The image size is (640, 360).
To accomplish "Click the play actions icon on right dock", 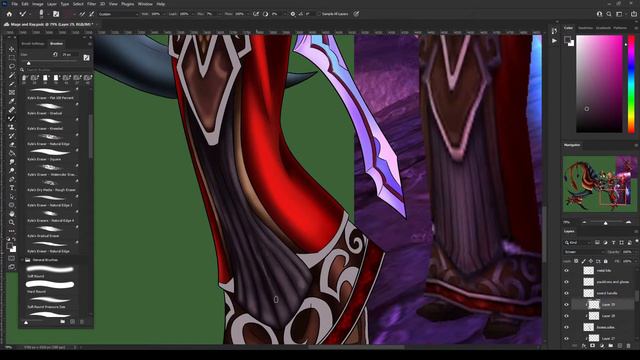I will 554,41.
